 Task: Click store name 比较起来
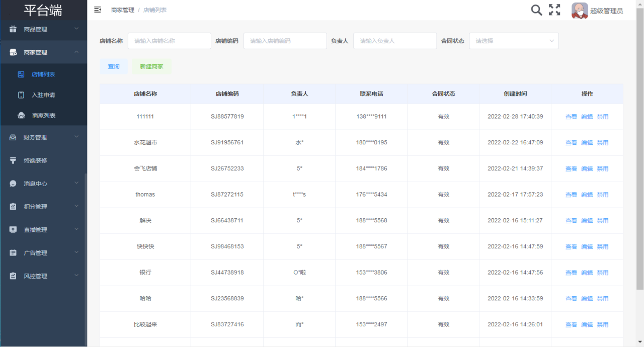point(145,324)
